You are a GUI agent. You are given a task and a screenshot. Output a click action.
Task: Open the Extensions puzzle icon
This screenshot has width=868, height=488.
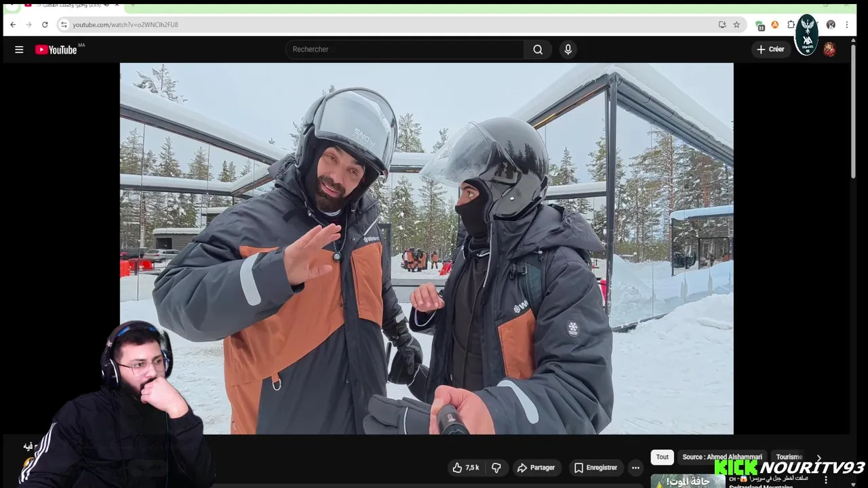point(791,24)
